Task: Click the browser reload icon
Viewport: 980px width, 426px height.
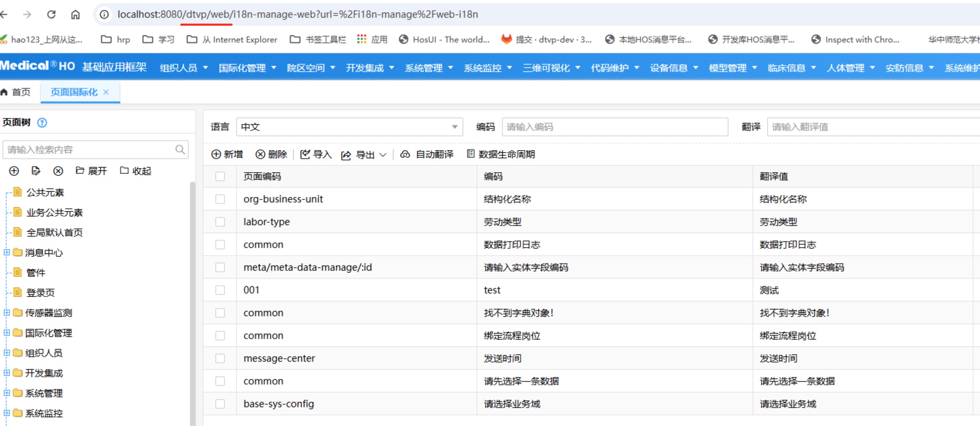Action: (x=51, y=14)
